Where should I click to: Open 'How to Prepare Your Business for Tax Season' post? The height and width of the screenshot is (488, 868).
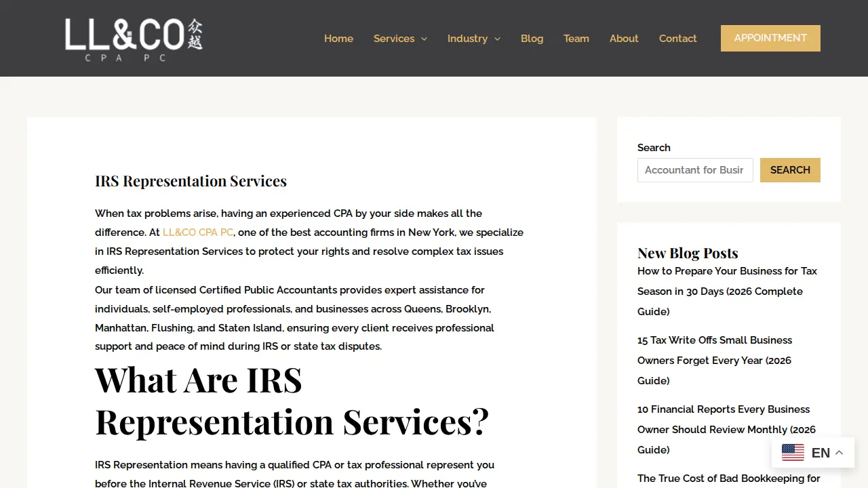tap(727, 291)
